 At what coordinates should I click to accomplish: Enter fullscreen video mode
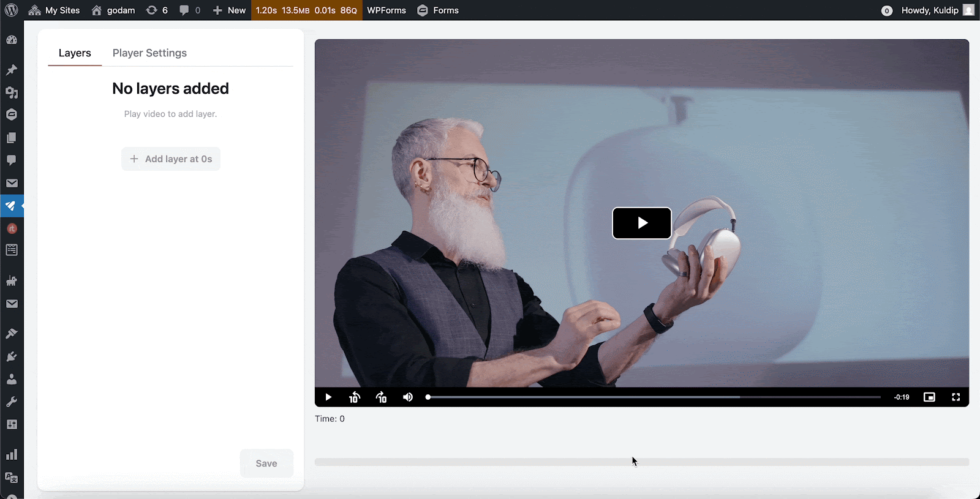[x=956, y=397]
